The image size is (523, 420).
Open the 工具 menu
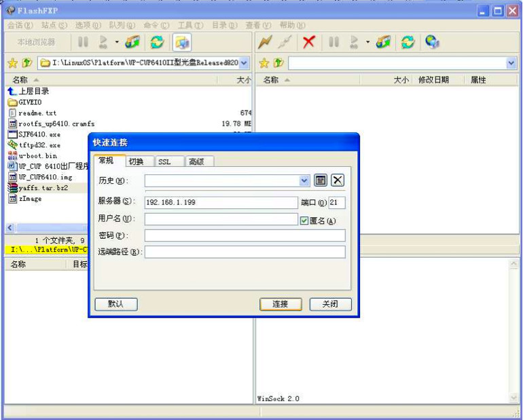point(190,25)
